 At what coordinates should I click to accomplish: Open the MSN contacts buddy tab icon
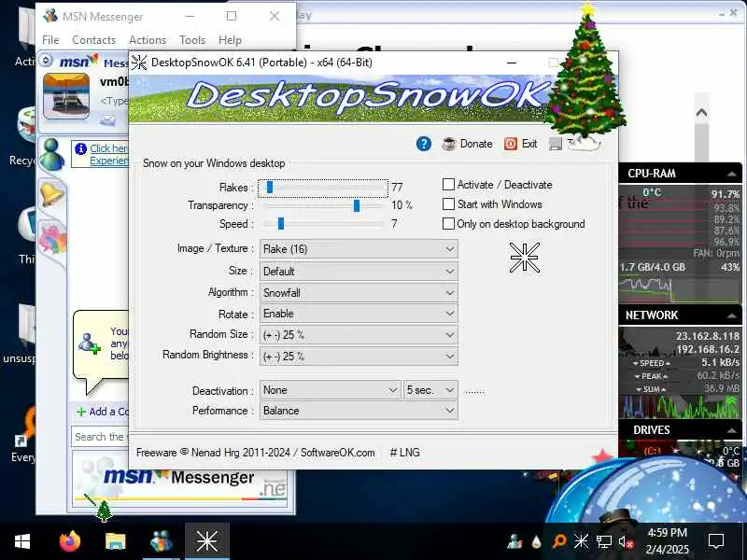(51, 155)
